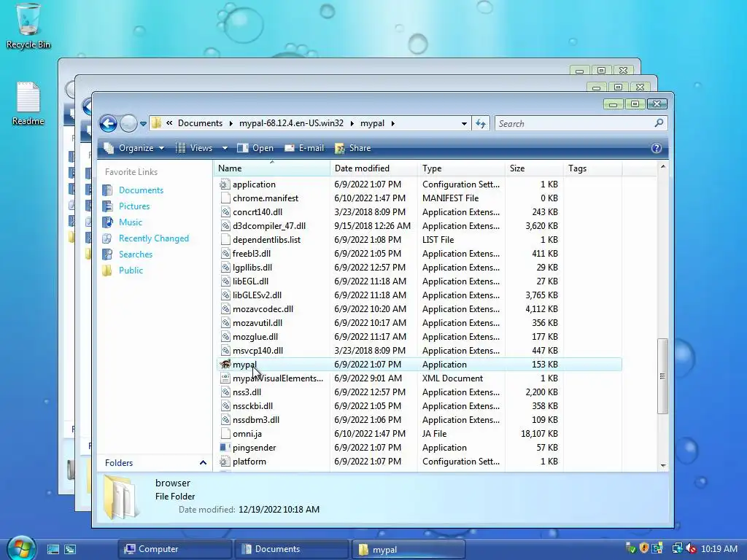The width and height of the screenshot is (747, 560).
Task: Select lgpllibs.dll file icon
Action: 225,267
